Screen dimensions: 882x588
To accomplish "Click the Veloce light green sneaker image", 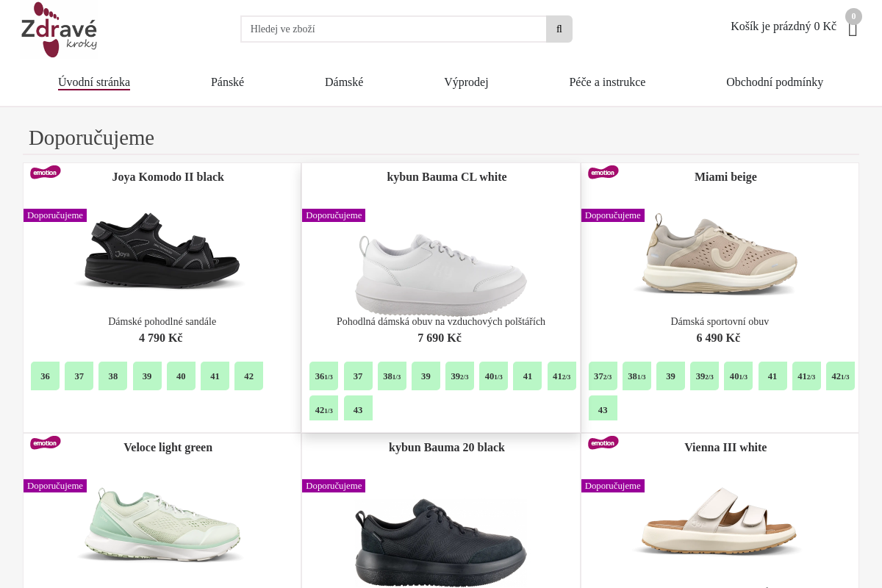I will tap(160, 526).
